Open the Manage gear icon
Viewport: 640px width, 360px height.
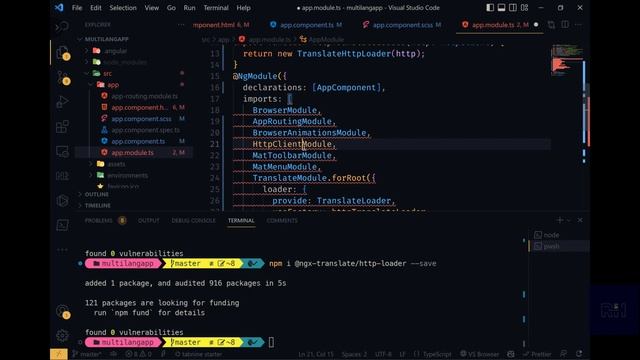[62, 335]
